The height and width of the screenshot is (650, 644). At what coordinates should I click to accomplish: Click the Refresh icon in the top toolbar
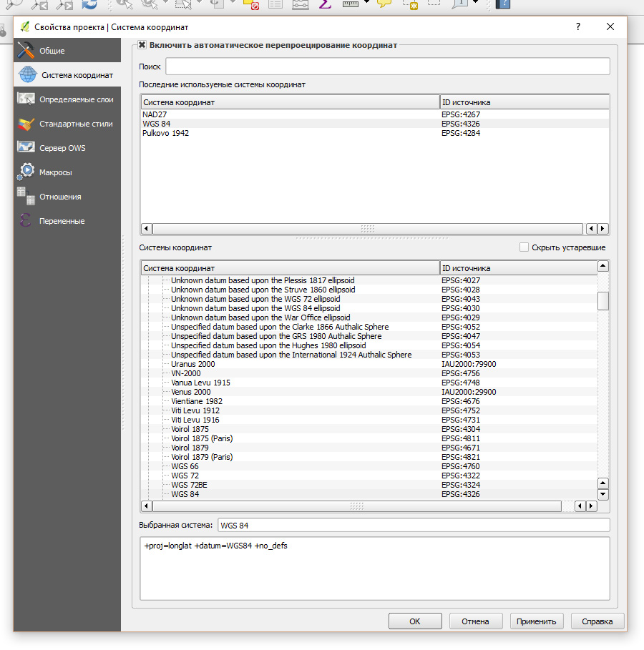[89, 4]
